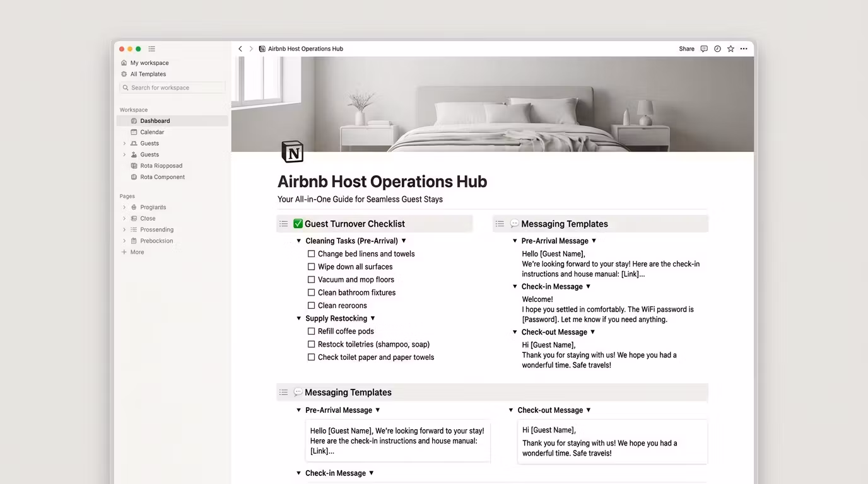Click the speech bubble emoji in lower Messaging Templates heading
868x484 pixels.
point(298,392)
